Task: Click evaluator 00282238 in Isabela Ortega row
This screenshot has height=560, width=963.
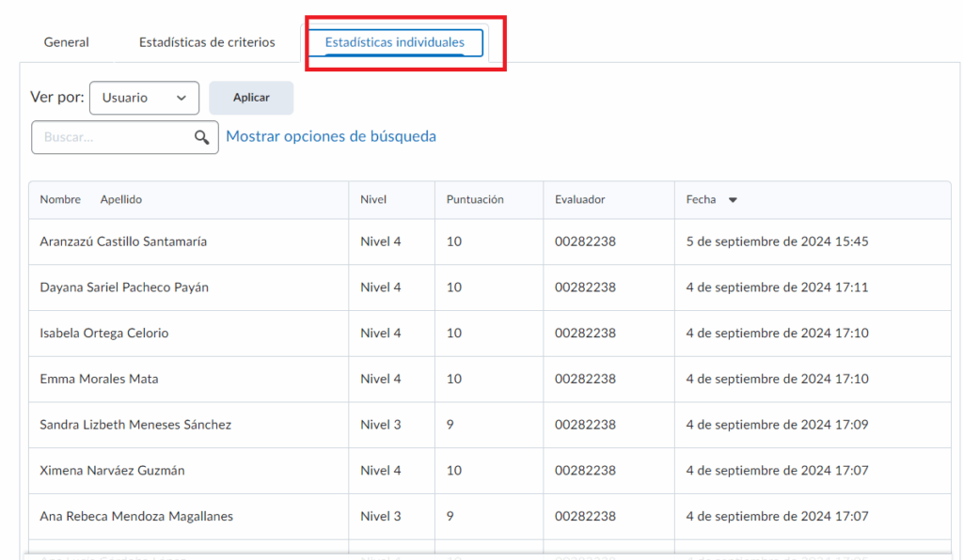Action: [x=585, y=333]
